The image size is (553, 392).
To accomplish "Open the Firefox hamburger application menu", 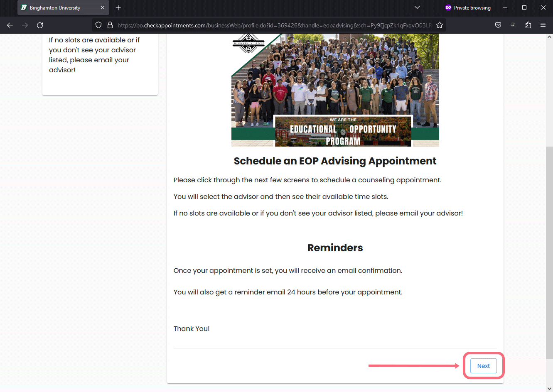I will point(543,25).
